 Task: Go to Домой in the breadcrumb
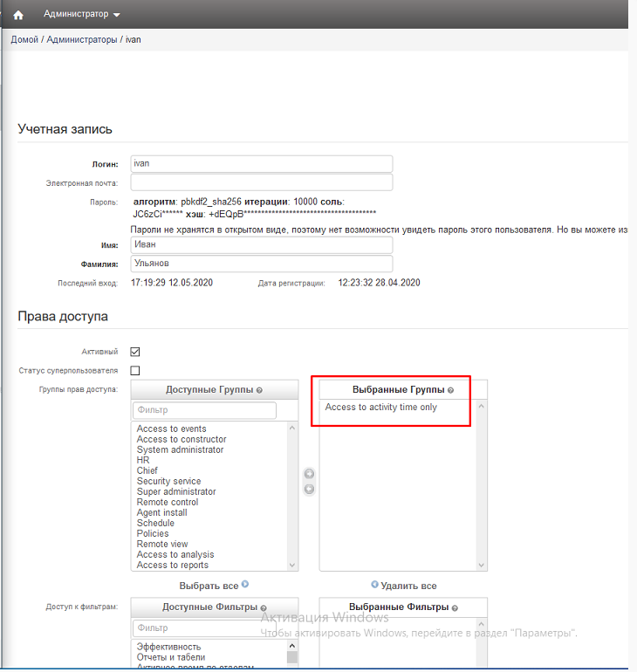pos(24,40)
